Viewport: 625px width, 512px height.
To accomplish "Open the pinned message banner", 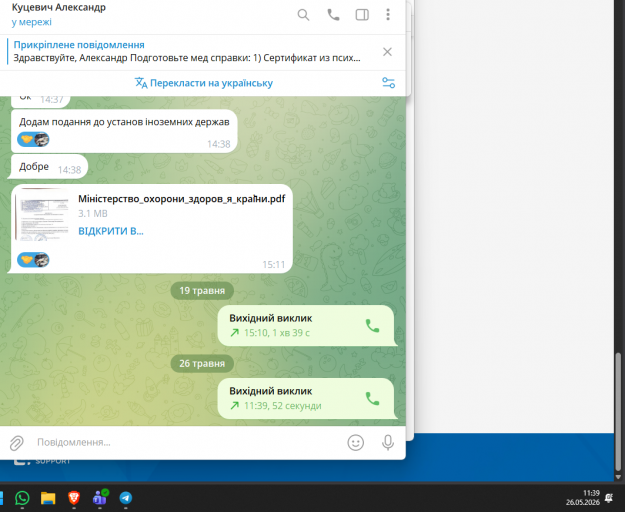I will pos(187,52).
